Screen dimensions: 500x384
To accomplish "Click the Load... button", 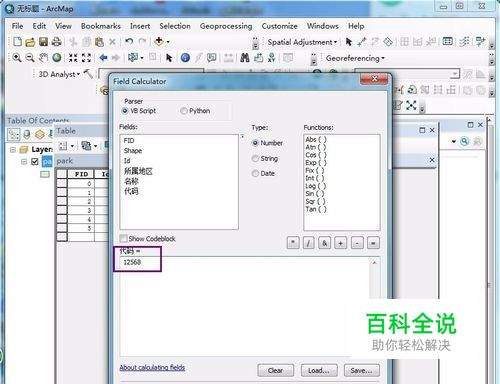I will (x=319, y=370).
